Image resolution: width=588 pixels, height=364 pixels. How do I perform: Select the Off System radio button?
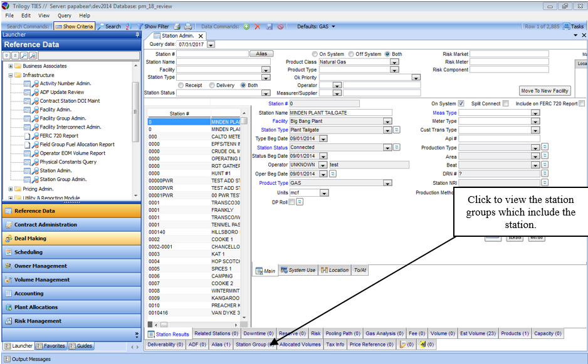[x=352, y=55]
